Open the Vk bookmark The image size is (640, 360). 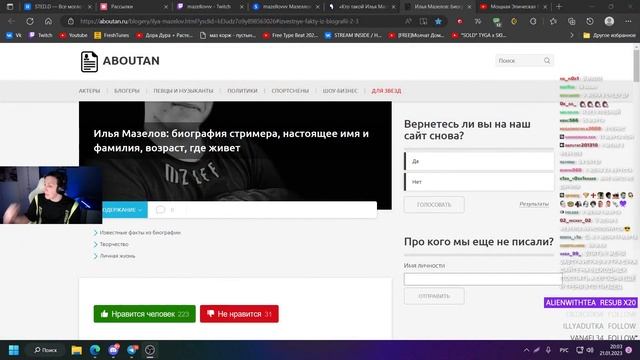click(13, 36)
